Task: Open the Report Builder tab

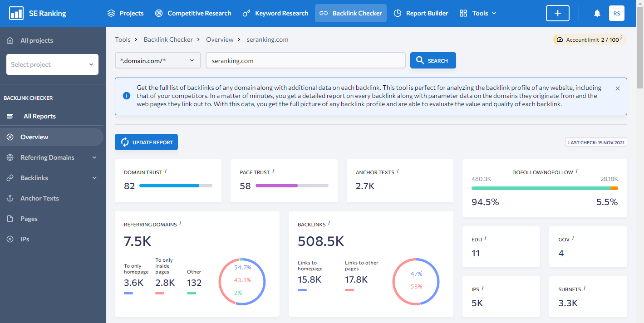Action: point(421,13)
